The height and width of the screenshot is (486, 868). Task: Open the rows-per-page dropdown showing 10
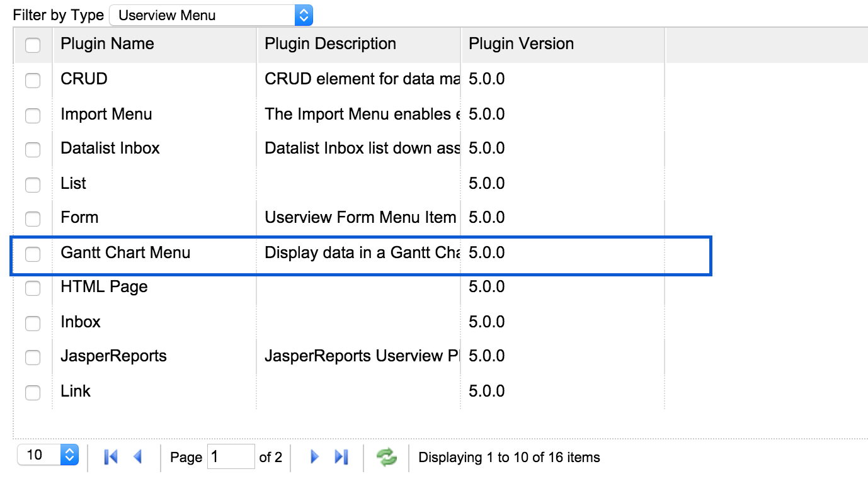pos(48,455)
